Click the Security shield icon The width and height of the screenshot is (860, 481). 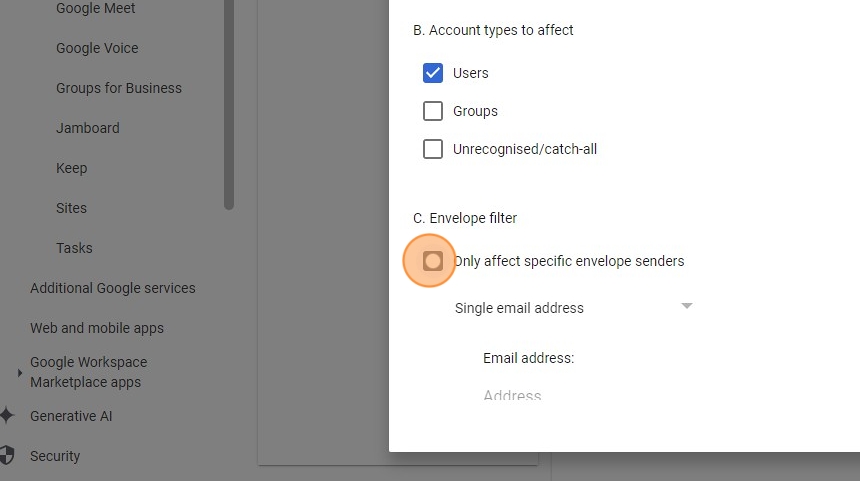7,455
